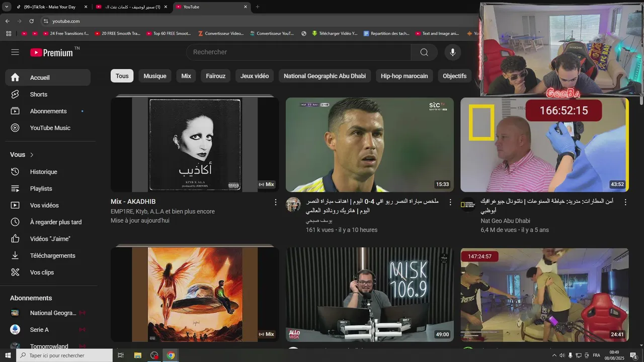Open Historique in the sidebar
This screenshot has width=644, height=362.
click(48, 172)
